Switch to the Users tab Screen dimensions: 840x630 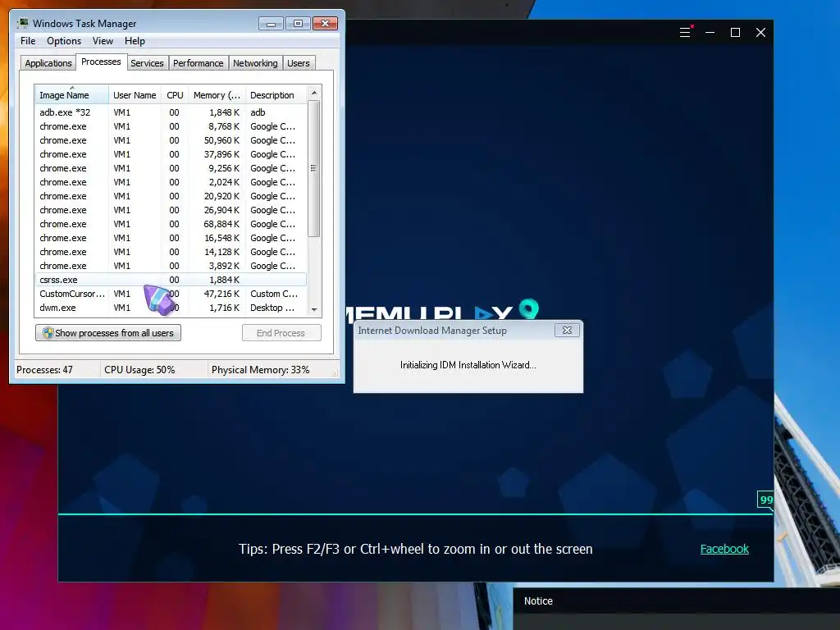pos(299,63)
